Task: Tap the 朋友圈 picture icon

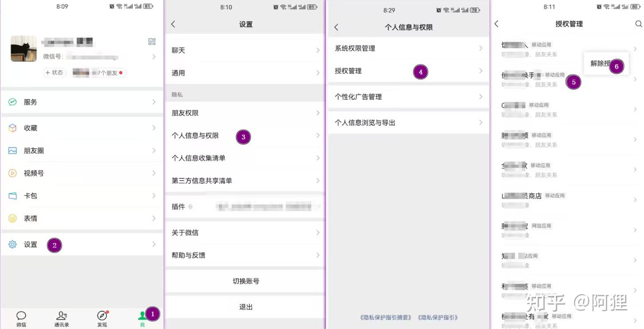Action: pos(12,151)
